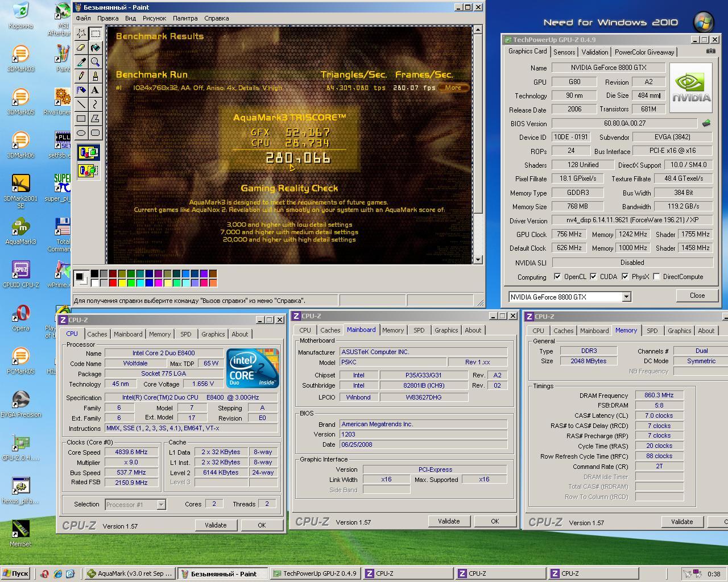The width and height of the screenshot is (728, 582).
Task: Click the TechPowerUp GPU-Z taskbar button
Action: tap(315, 573)
